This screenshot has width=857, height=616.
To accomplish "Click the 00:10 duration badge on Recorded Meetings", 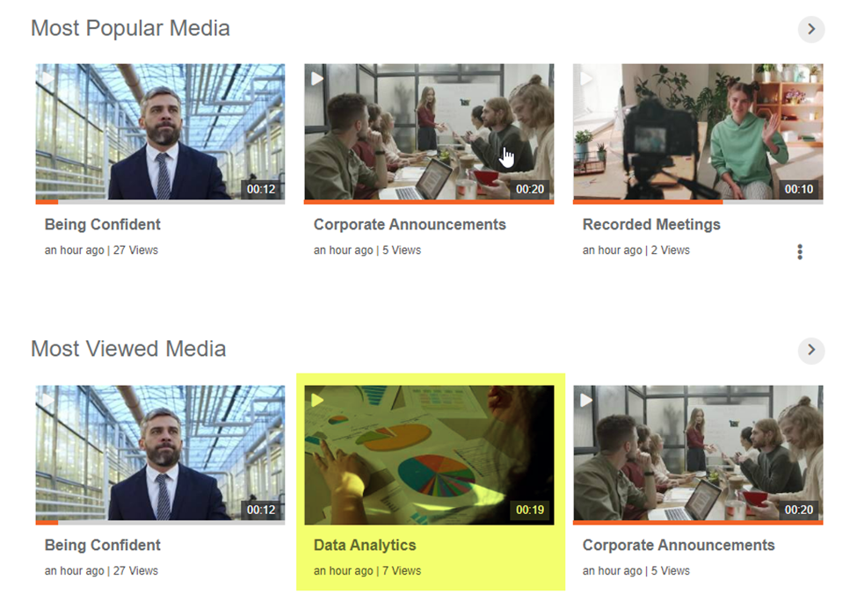I will click(x=798, y=189).
